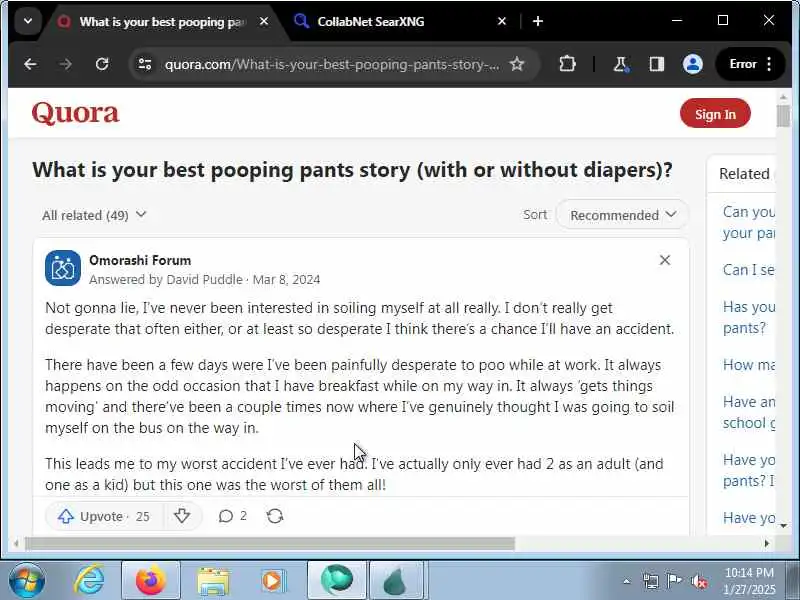Open Windows Explorer folder in taskbar
Viewport: 800px width, 600px height.
pyautogui.click(x=213, y=581)
